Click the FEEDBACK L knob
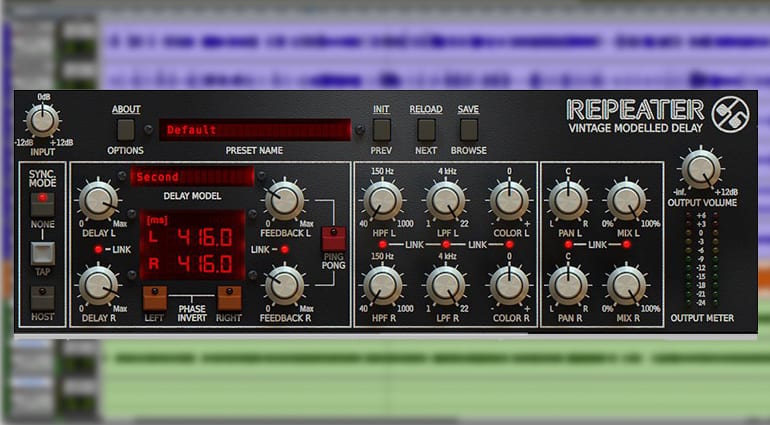 click(x=284, y=200)
